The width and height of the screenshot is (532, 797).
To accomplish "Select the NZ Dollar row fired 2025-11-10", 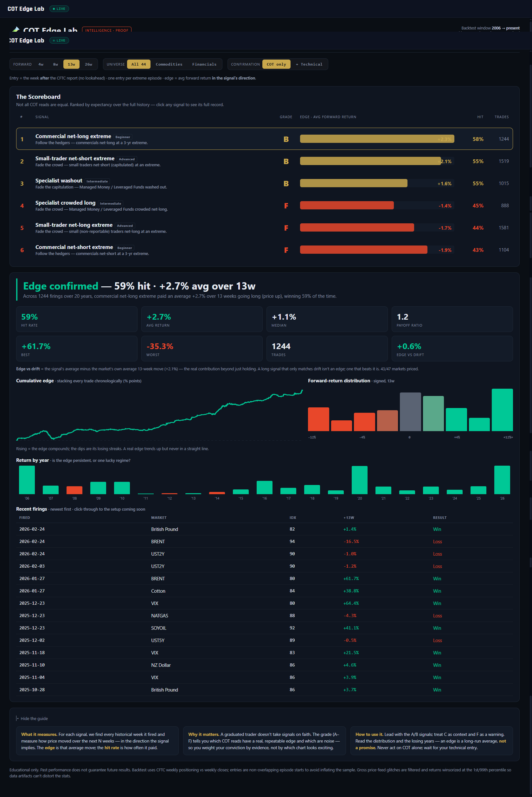I will tap(264, 665).
